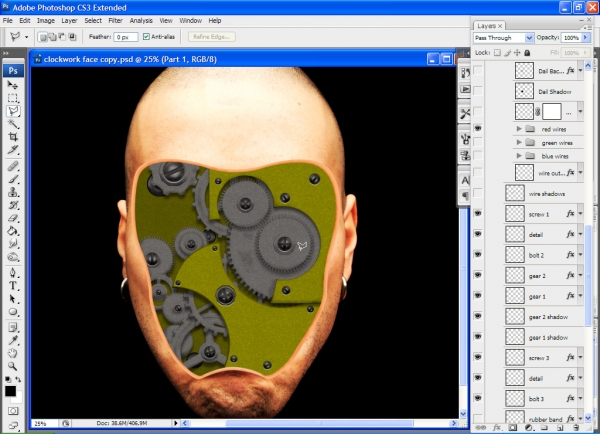Screen dimensions: 600x434
Task: Swap foreground and background colors
Action: [18, 379]
